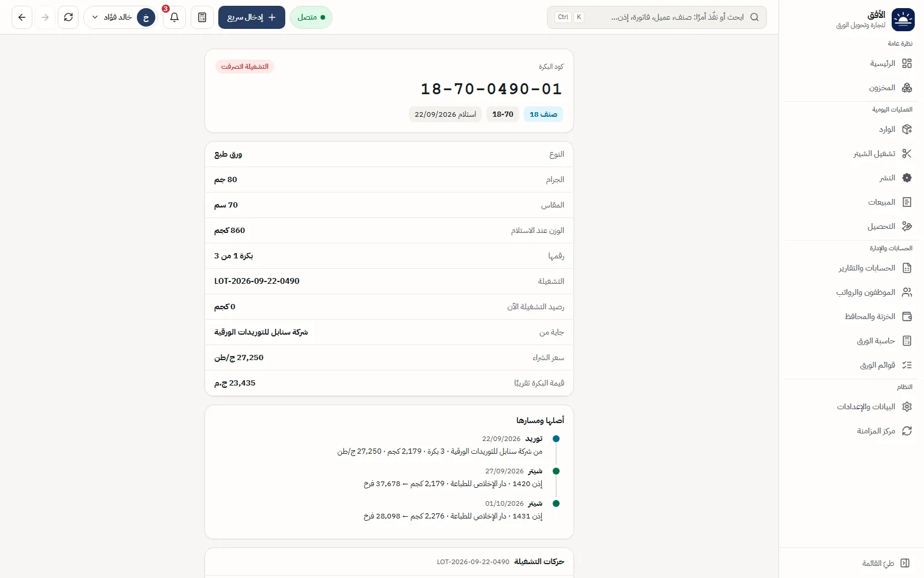Click الوارد incoming package icon
The width and height of the screenshot is (924, 578).
(907, 129)
